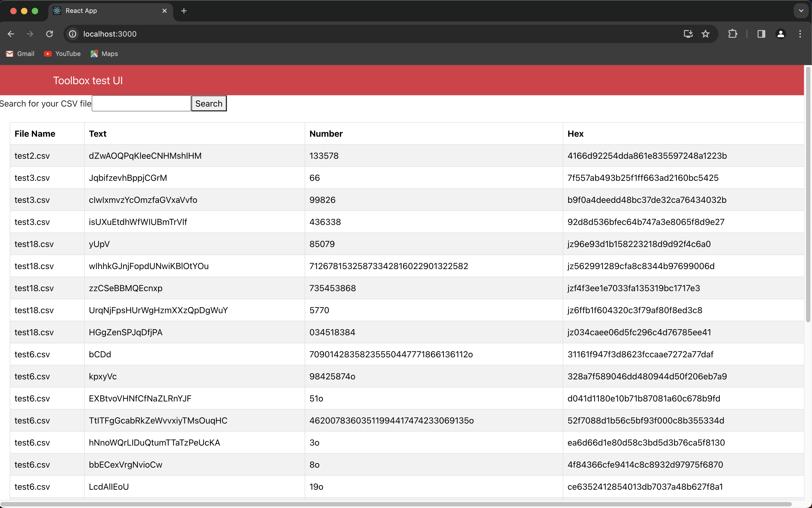The height and width of the screenshot is (508, 812).
Task: Click hex cell ea6d66d1e80d58c3bd5d3b76ca5f8130
Action: [x=683, y=443]
